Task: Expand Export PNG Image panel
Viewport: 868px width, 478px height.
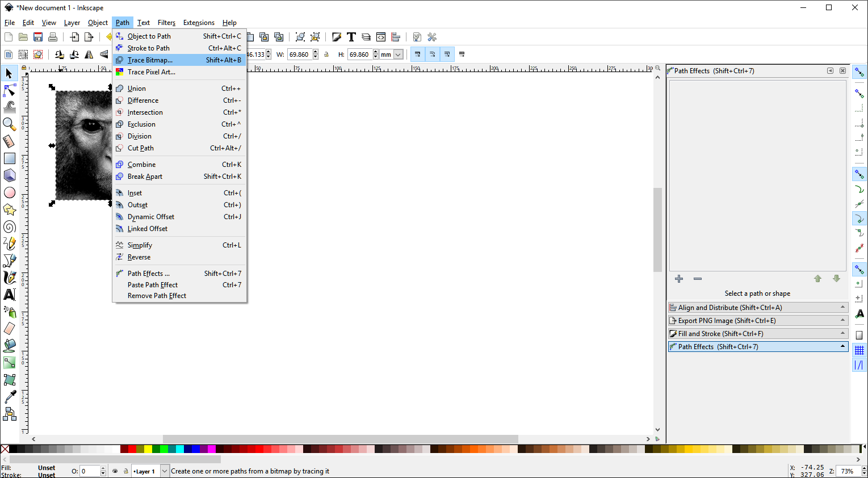Action: (758, 321)
